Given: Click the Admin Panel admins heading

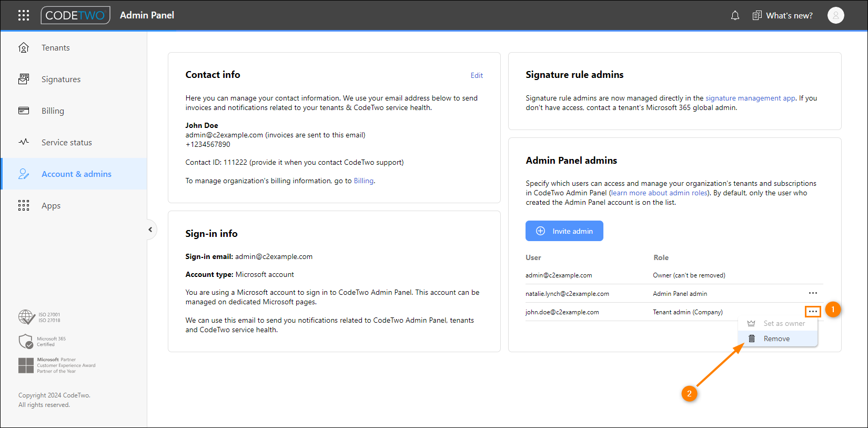Looking at the screenshot, I should (571, 161).
